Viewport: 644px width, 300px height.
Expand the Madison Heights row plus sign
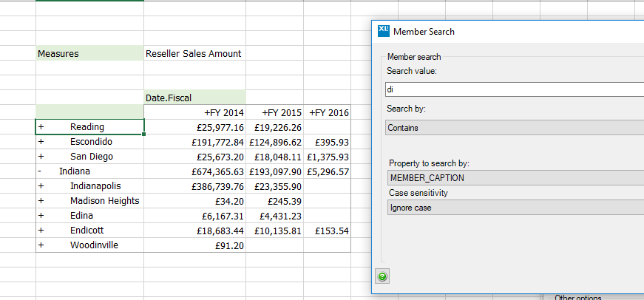click(41, 201)
